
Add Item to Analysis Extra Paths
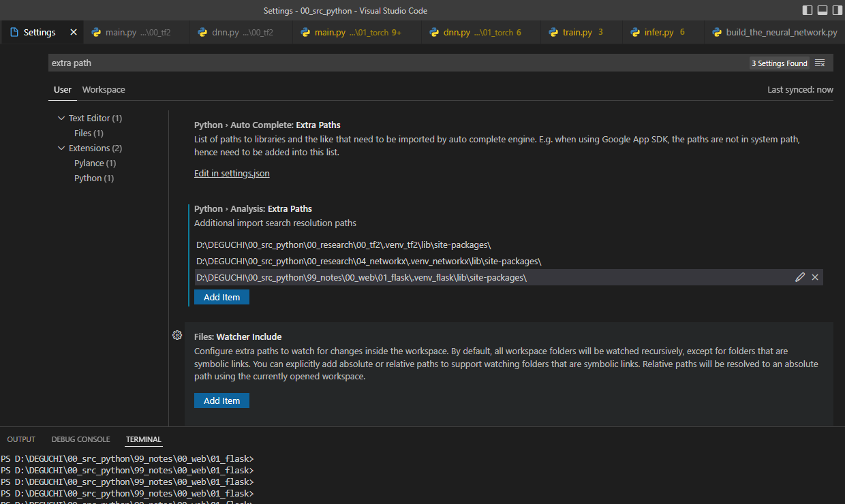(221, 297)
